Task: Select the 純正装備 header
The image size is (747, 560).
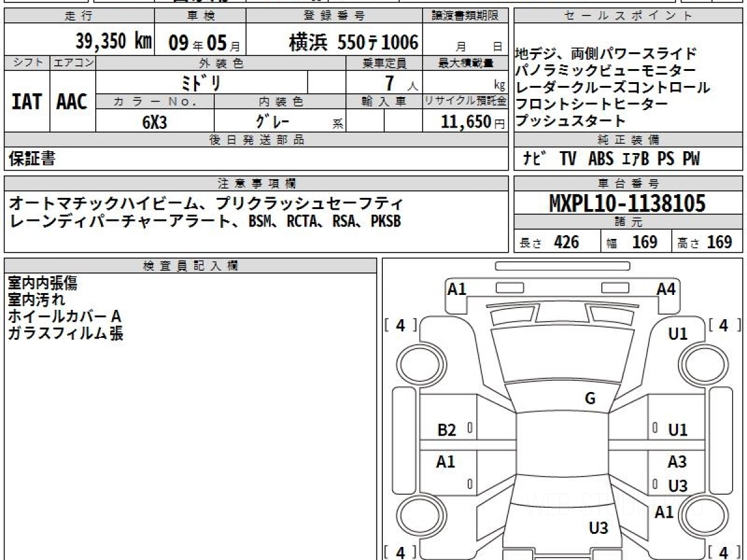Action: [628, 140]
